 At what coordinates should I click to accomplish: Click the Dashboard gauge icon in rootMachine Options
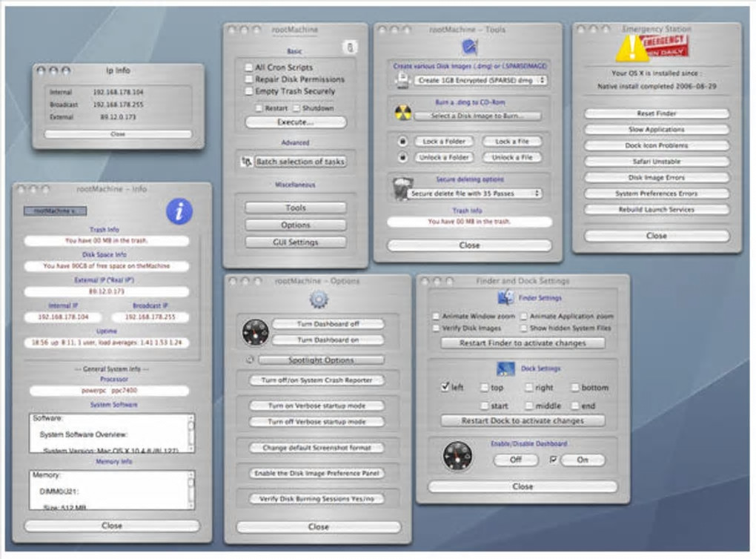coord(256,332)
